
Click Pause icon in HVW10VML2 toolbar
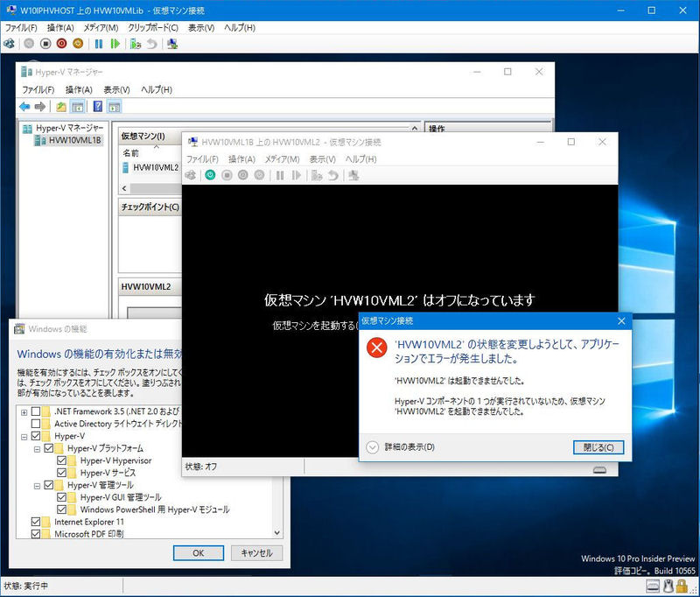pos(280,175)
